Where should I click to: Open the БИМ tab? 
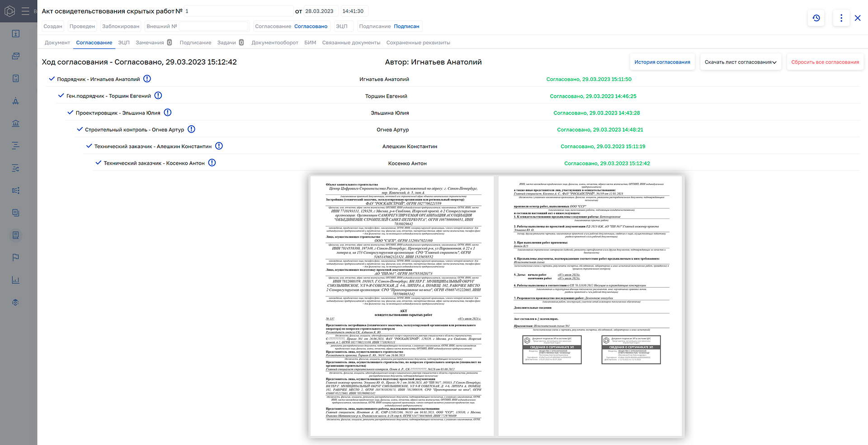point(310,42)
